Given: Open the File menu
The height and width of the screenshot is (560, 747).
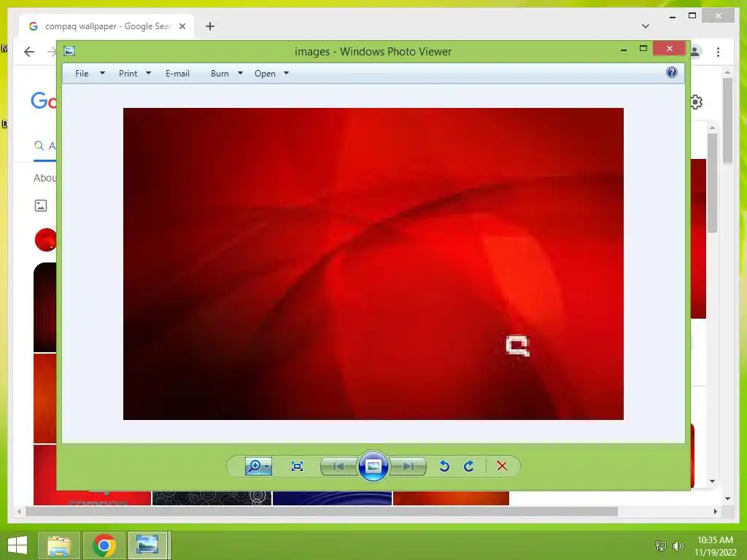Looking at the screenshot, I should pos(82,74).
